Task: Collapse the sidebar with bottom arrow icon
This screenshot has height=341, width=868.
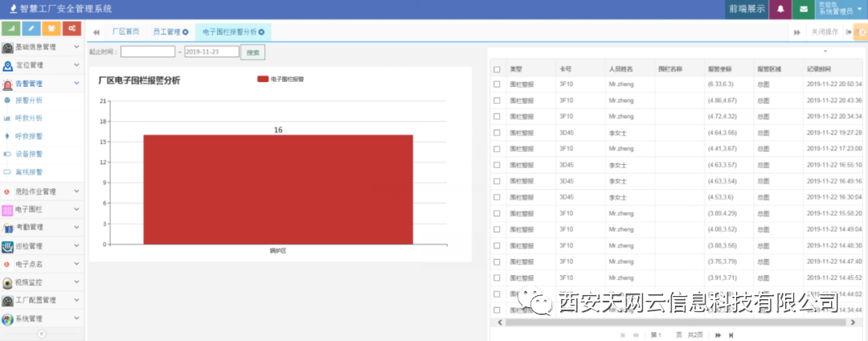Action: point(42,334)
